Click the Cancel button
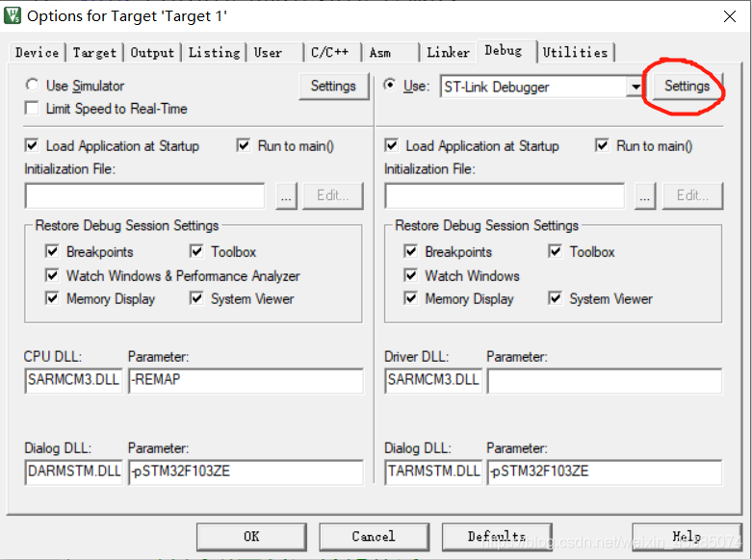752x560 pixels. [x=375, y=537]
